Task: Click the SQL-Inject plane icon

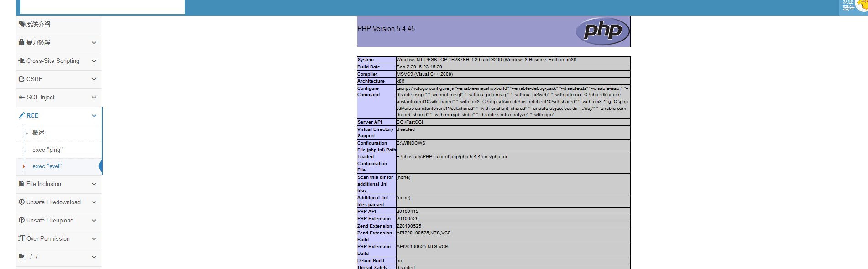Action: click(21, 97)
